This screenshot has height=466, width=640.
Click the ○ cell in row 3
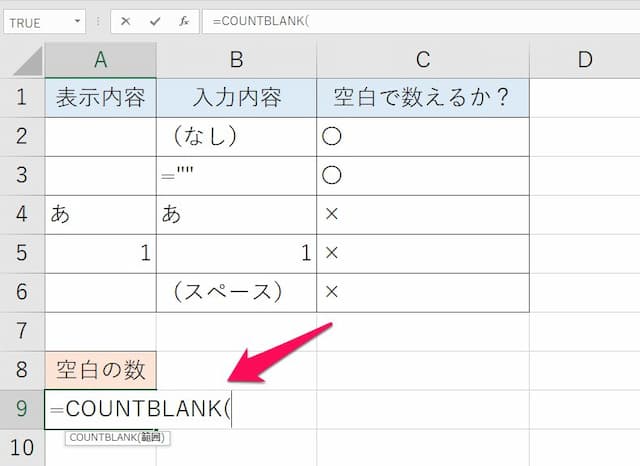point(423,175)
